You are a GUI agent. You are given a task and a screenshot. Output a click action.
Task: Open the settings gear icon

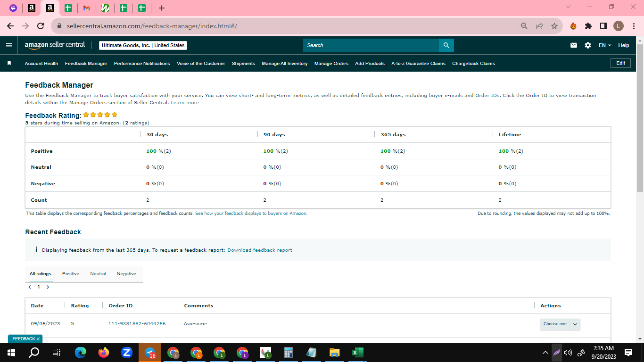(x=588, y=45)
